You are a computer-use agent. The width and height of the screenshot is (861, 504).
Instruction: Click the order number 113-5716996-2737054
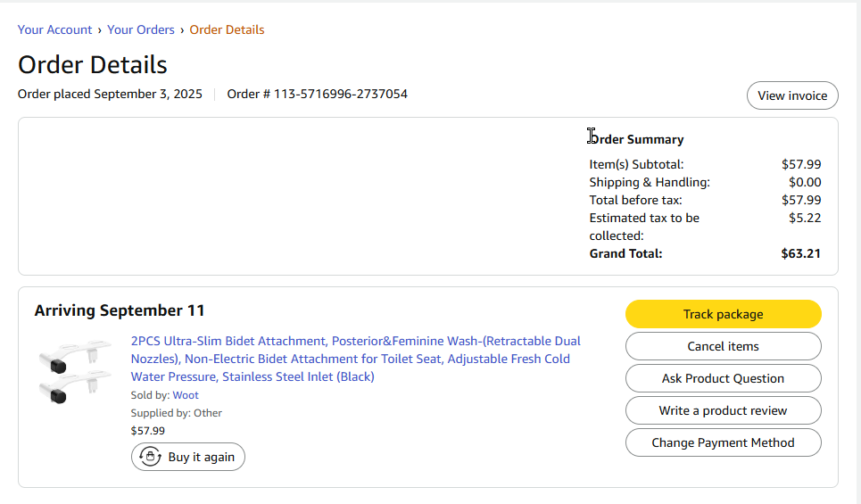341,94
